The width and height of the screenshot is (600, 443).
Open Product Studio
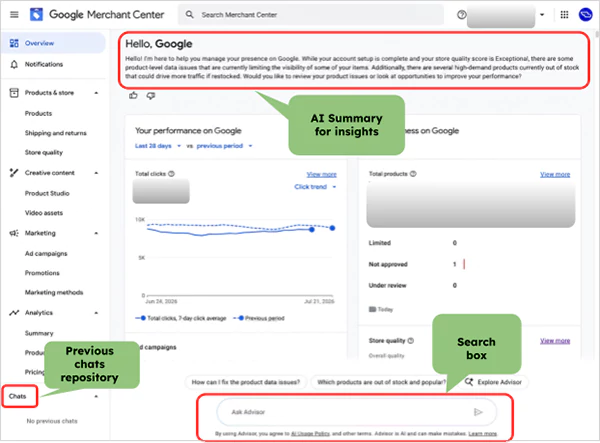click(47, 193)
